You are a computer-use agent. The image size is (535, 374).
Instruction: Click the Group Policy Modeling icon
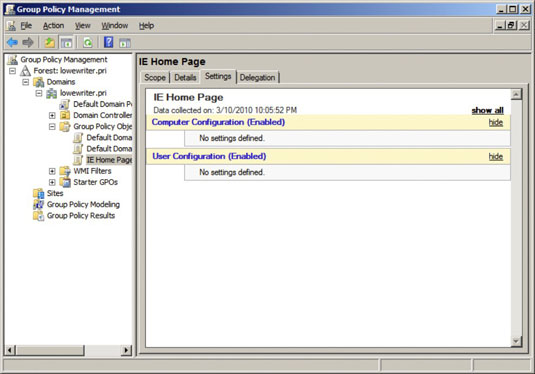coord(38,204)
